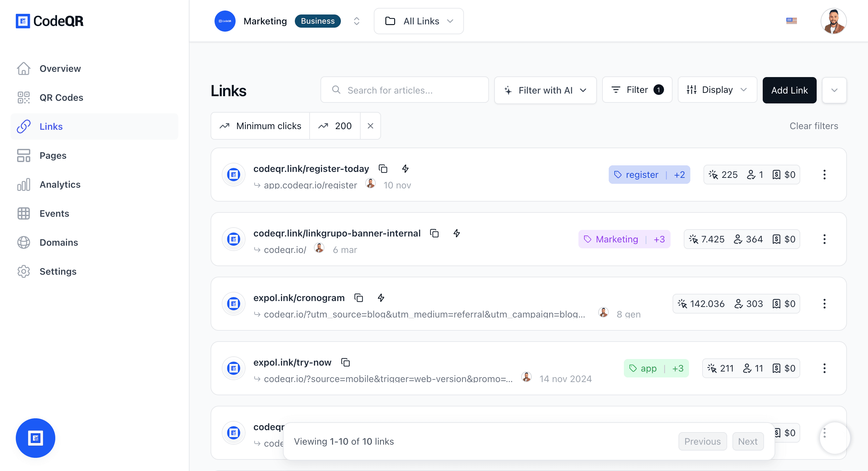The image size is (868, 471).
Task: Click the expol.ink/try-now link favicon
Action: click(x=233, y=368)
